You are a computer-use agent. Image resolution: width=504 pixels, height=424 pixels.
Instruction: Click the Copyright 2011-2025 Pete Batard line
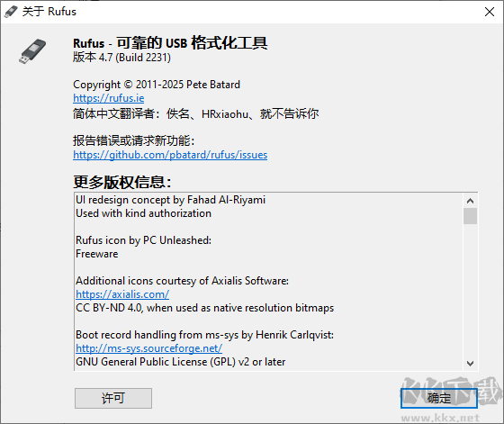tap(157, 85)
